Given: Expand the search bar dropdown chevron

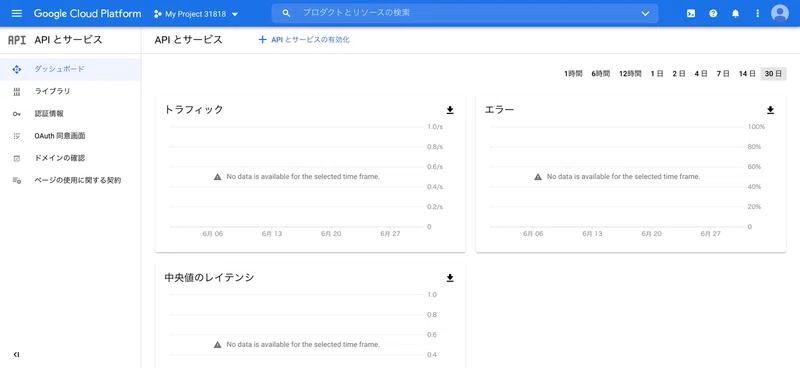Looking at the screenshot, I should (645, 14).
